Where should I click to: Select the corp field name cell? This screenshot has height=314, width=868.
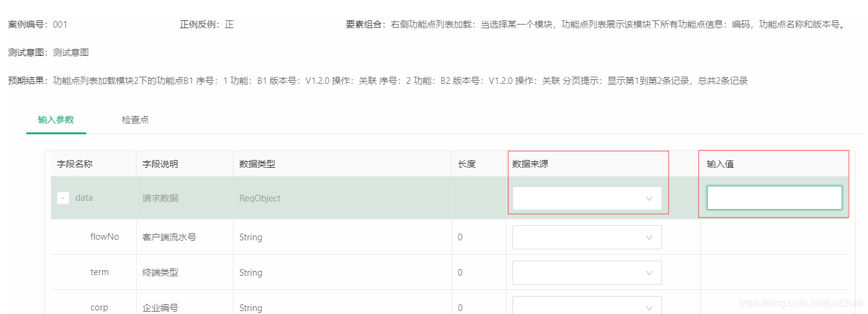99,307
